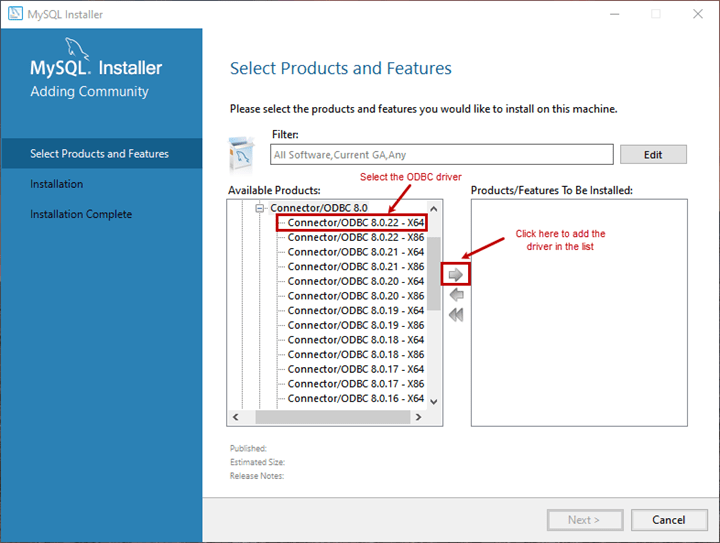The height and width of the screenshot is (543, 720).
Task: Select Connector/ODBC 8.0.22 - X64
Action: tap(355, 223)
